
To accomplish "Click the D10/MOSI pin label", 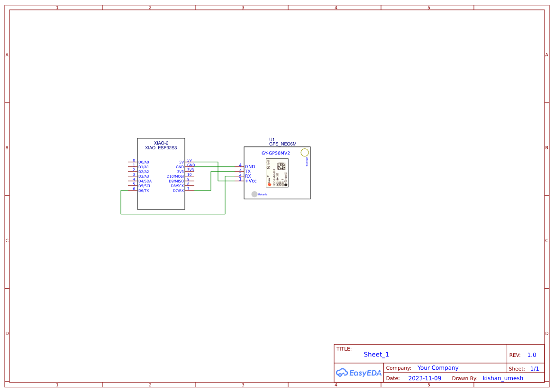I will pos(175,176).
